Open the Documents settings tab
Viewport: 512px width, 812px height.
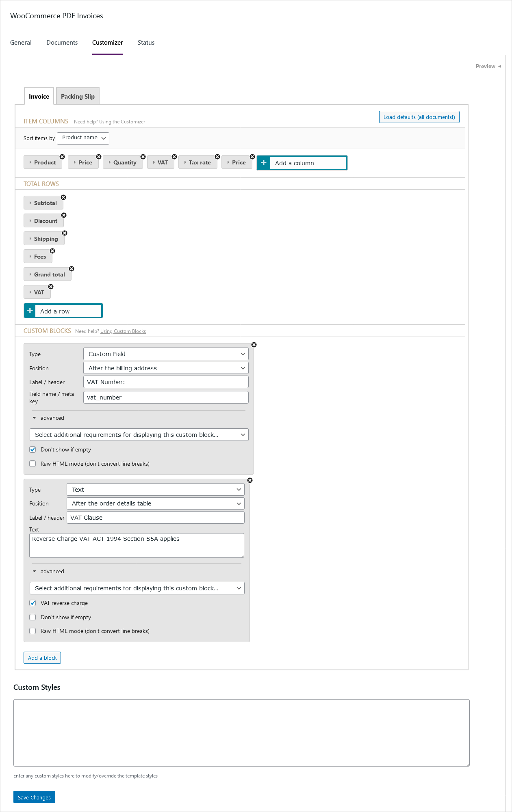point(62,43)
